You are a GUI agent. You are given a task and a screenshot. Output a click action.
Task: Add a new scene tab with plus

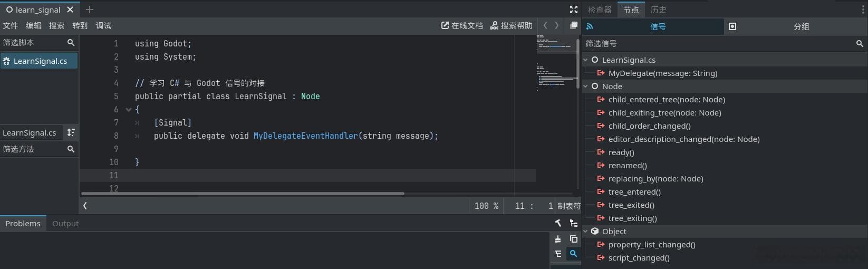[x=90, y=9]
